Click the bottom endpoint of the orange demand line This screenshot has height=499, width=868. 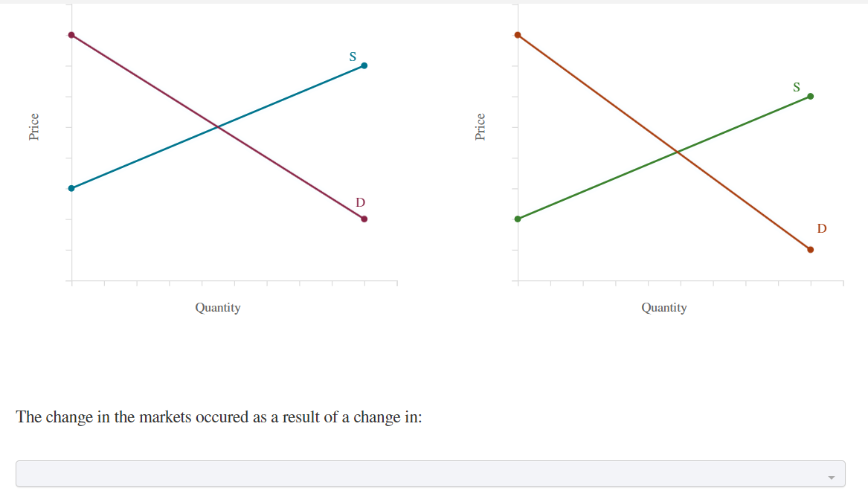click(810, 249)
